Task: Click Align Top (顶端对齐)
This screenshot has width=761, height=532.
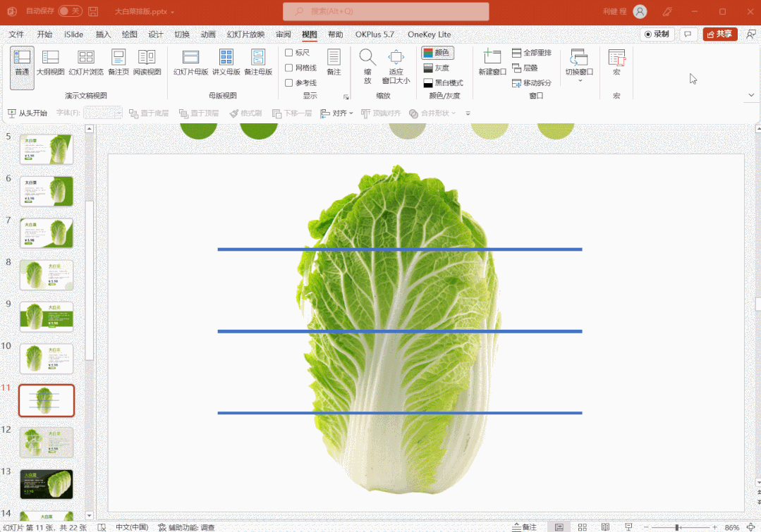Action: click(x=381, y=113)
